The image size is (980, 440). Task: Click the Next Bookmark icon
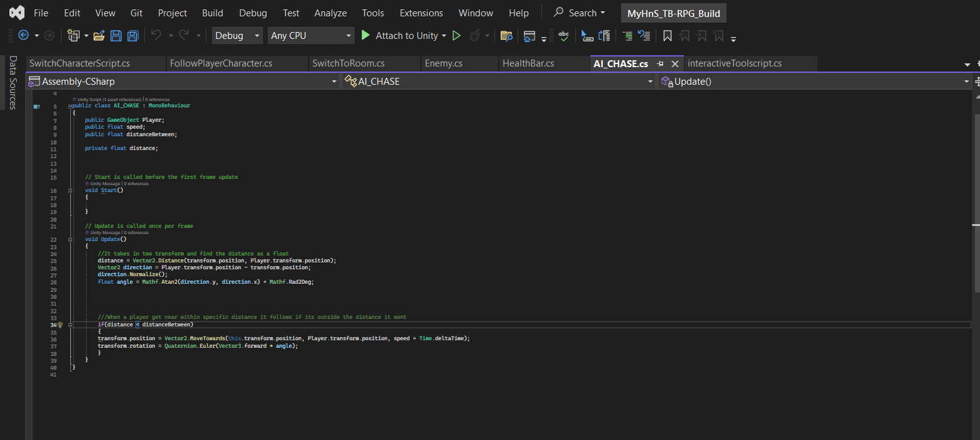click(701, 36)
